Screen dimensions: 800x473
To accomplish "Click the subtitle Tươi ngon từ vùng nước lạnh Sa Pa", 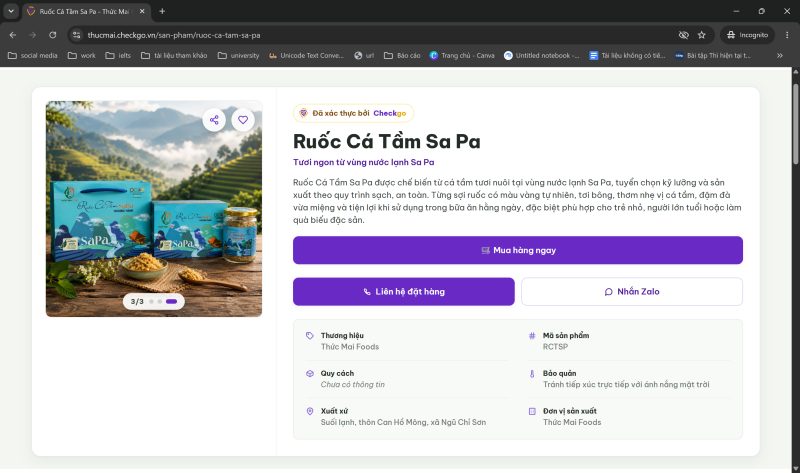I will click(364, 162).
